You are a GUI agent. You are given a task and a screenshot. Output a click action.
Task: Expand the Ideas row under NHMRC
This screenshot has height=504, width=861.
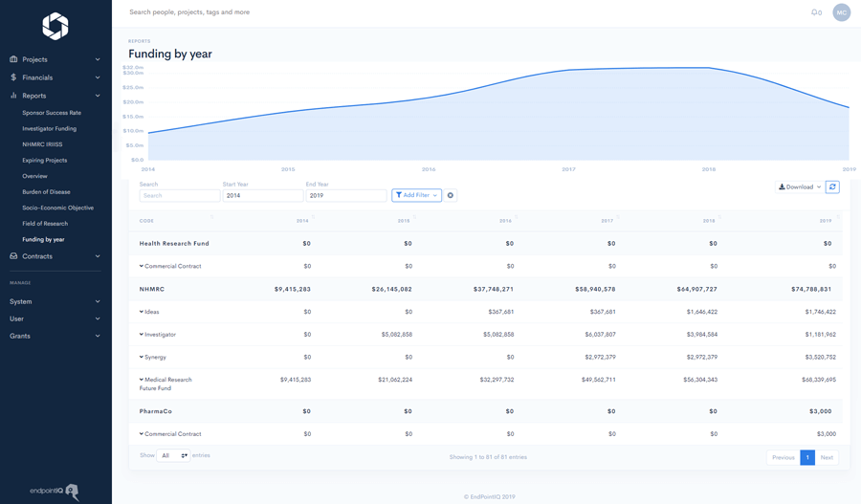pyautogui.click(x=142, y=312)
